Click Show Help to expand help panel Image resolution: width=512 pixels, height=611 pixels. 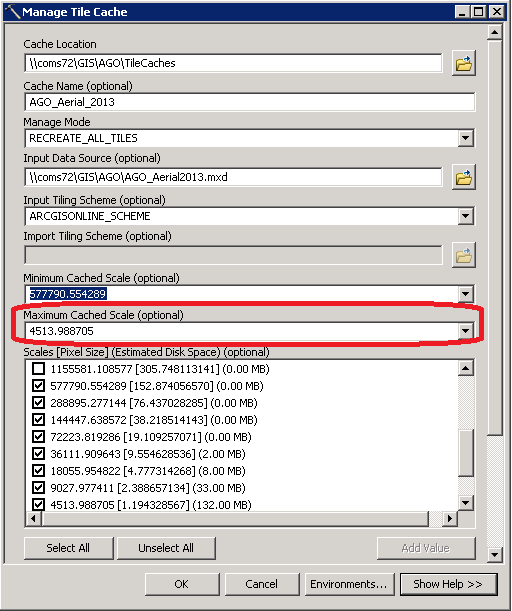pyautogui.click(x=448, y=584)
